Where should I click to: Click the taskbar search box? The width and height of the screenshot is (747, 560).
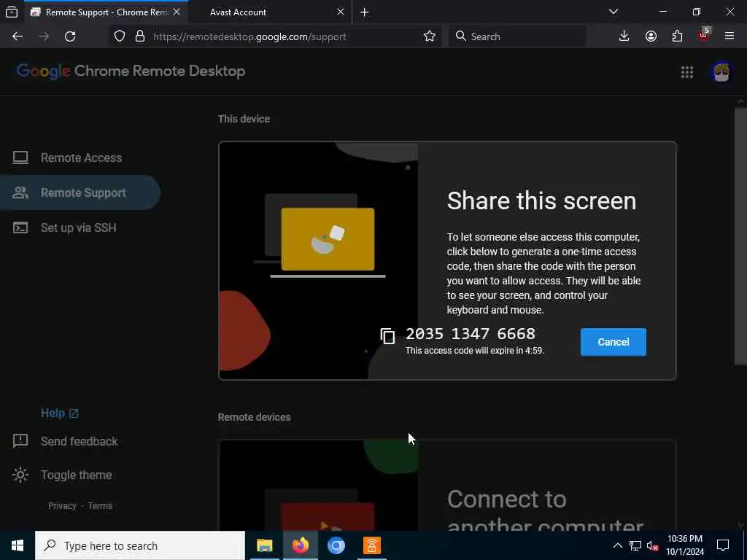[140, 545]
